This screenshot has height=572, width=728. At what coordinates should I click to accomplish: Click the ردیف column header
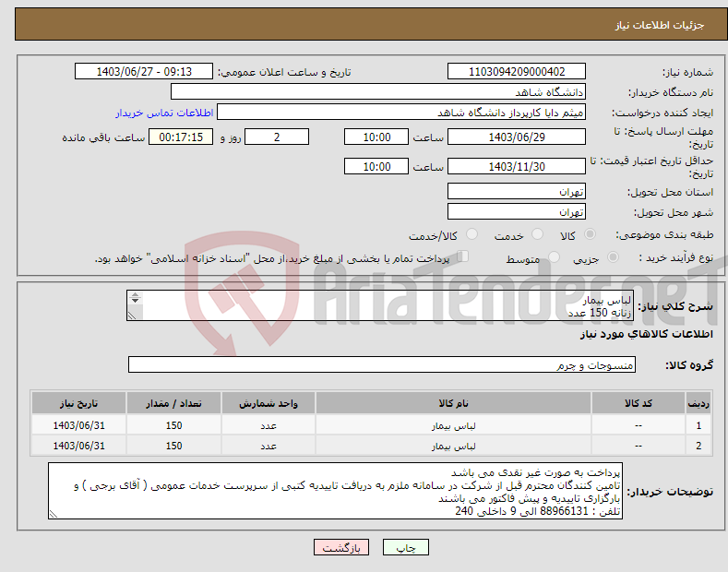[698, 403]
